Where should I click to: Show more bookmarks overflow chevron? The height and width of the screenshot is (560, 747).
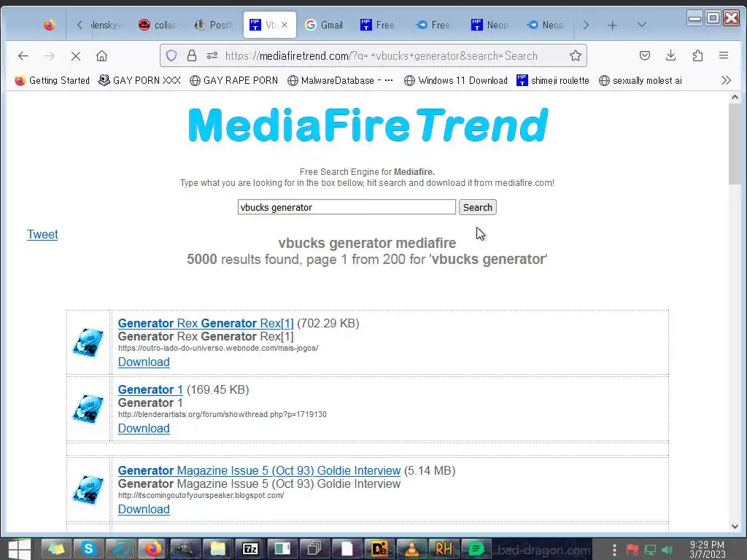(726, 80)
